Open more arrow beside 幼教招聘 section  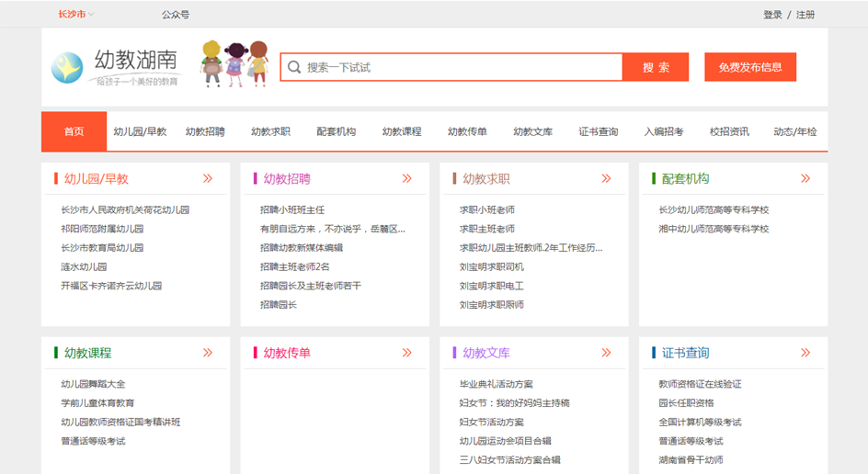(x=406, y=178)
